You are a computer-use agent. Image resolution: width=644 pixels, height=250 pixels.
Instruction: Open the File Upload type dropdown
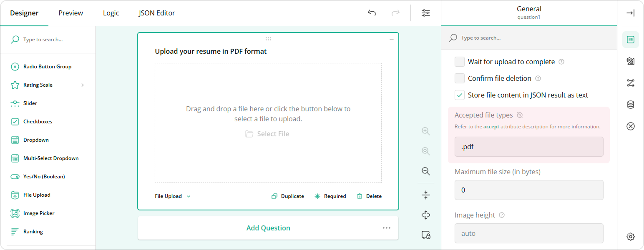172,196
